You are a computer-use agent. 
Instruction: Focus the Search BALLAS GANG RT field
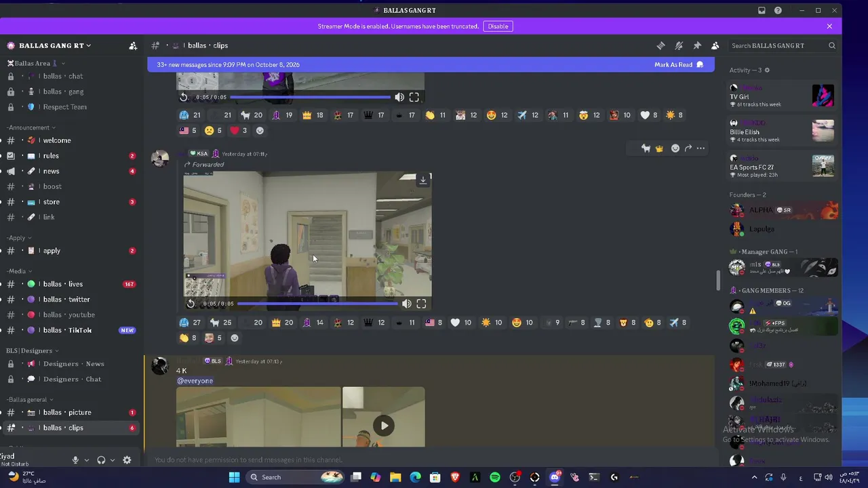(783, 45)
